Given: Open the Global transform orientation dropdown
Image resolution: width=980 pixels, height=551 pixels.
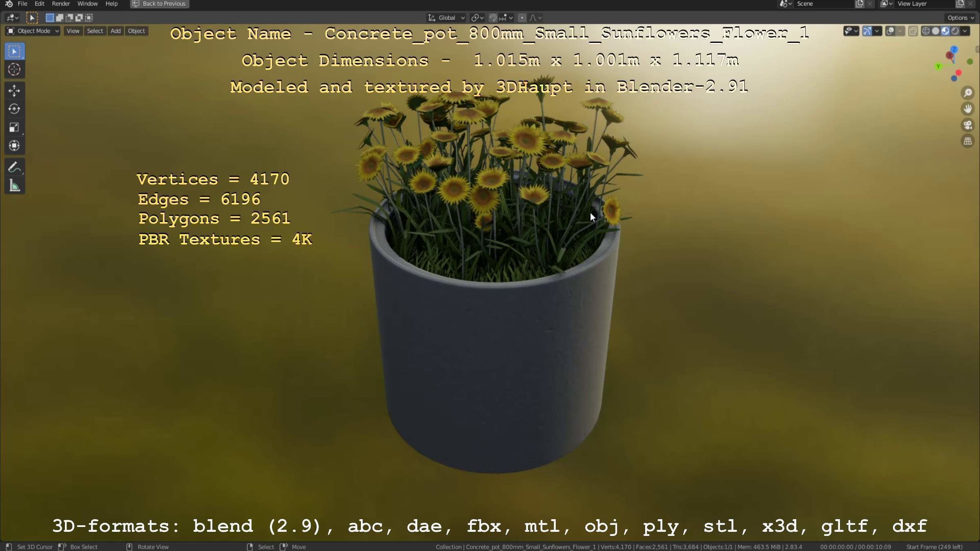Looking at the screenshot, I should pyautogui.click(x=446, y=18).
